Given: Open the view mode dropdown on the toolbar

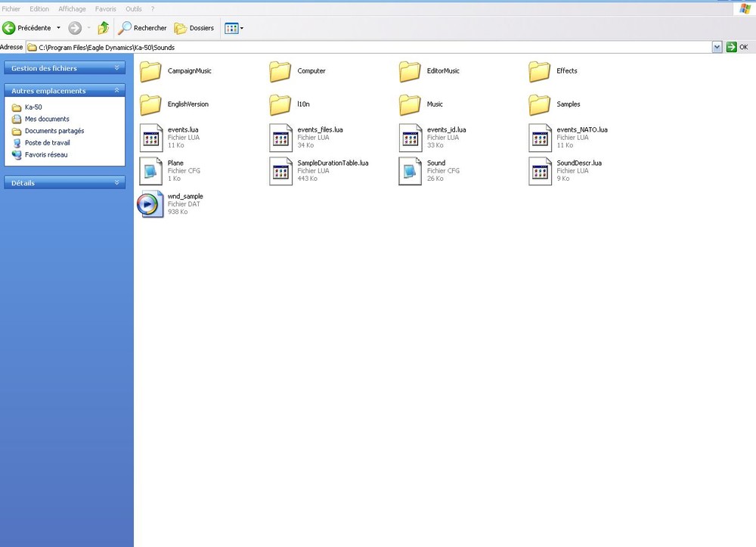Looking at the screenshot, I should coord(241,28).
